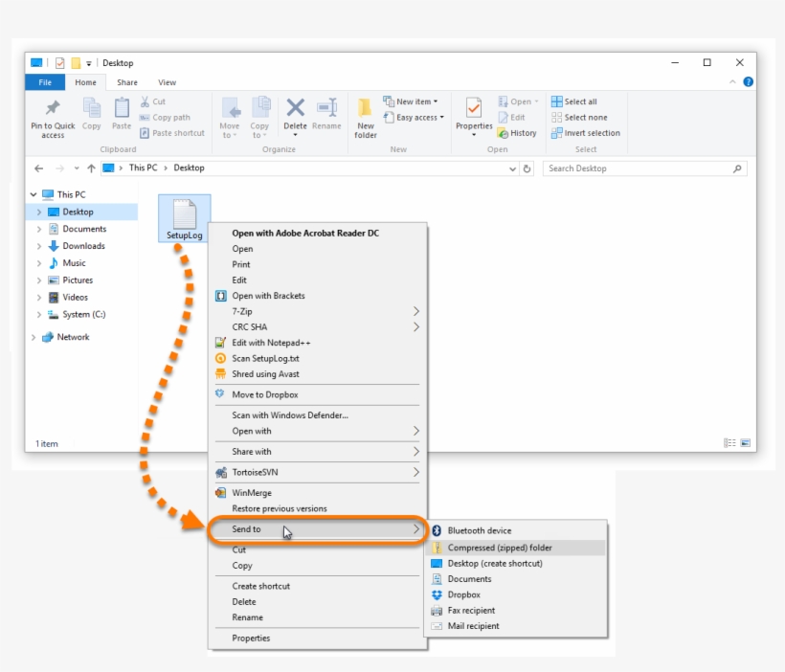Click Edit in ribbon Open group
Screen dimensions: 785x672
tap(511, 117)
